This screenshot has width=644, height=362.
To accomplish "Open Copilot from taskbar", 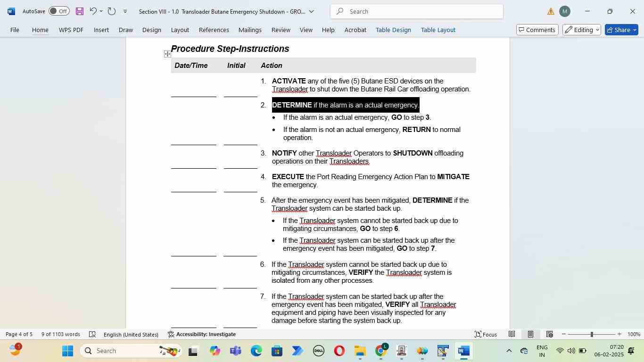I will [215, 351].
